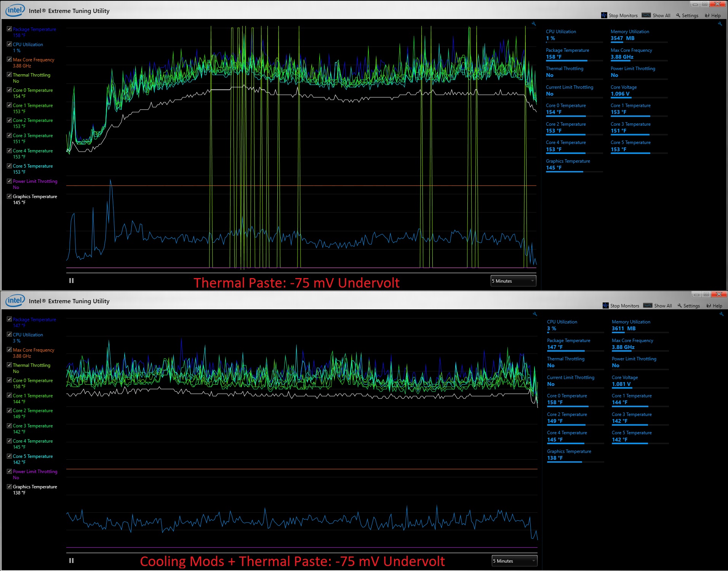728x571 pixels.
Task: Click graph wrench icon in bottom window
Action: pos(535,314)
